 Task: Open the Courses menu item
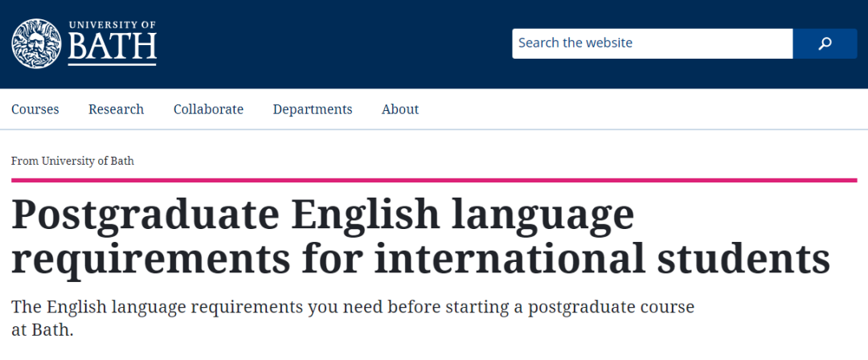pos(35,109)
